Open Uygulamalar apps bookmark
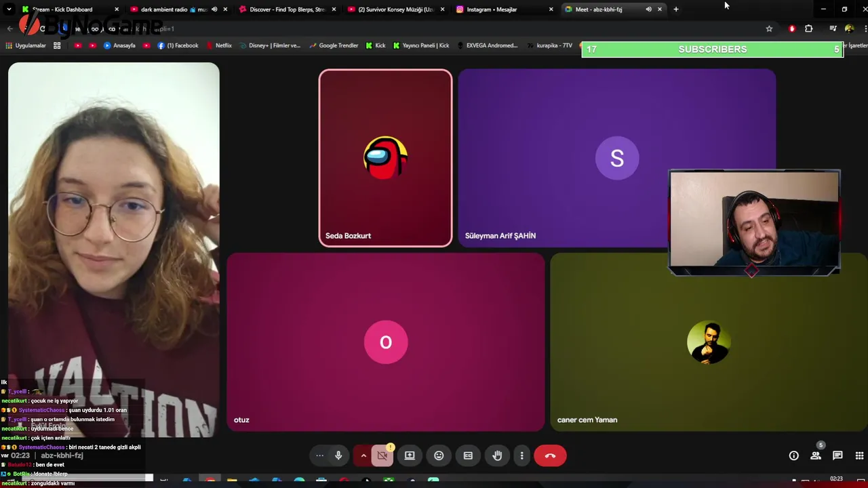868x488 pixels. click(x=26, y=45)
